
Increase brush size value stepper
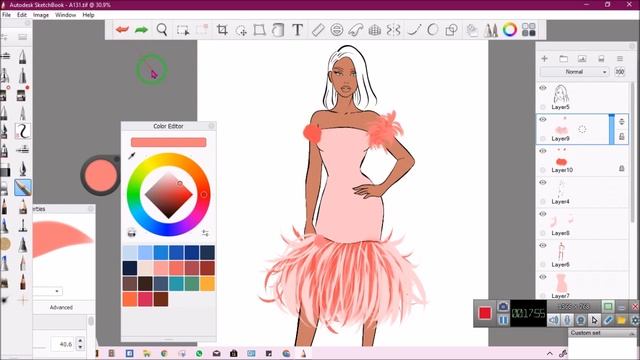[80, 340]
